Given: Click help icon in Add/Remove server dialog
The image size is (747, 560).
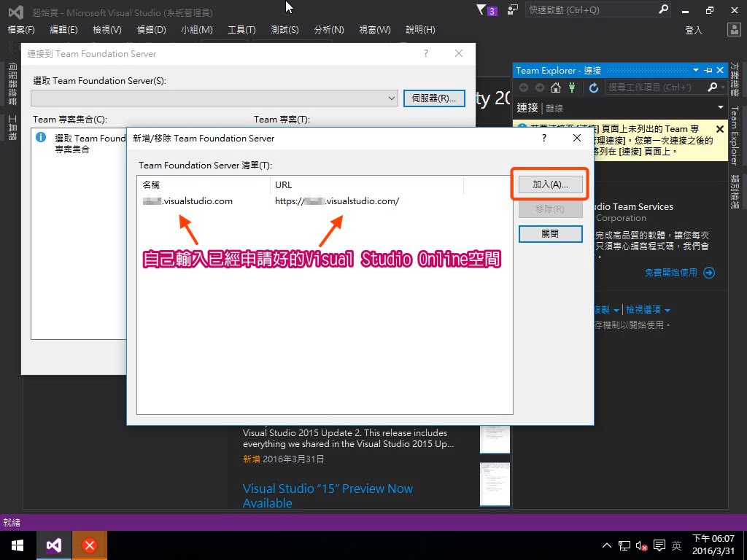Looking at the screenshot, I should point(544,138).
